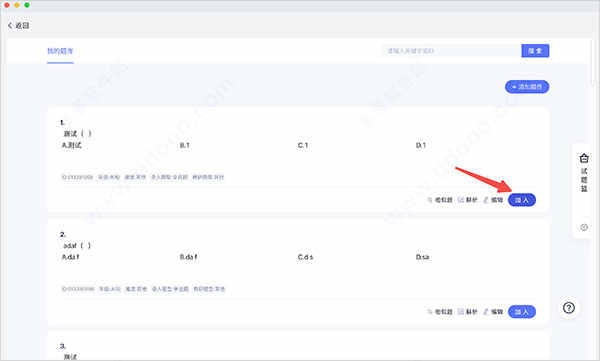Viewport: 600px width, 361px height.
Task: Click the clock icon below 试题篮
Action: pyautogui.click(x=584, y=227)
